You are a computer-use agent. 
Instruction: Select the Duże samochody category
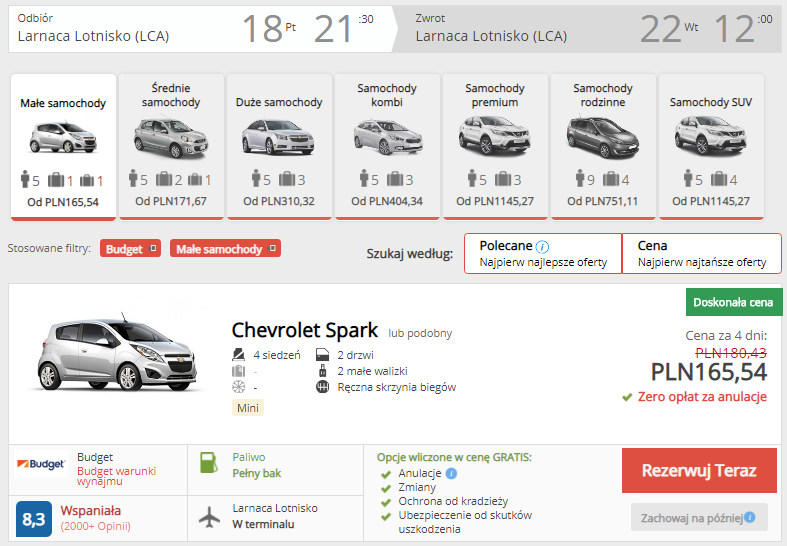pyautogui.click(x=279, y=147)
